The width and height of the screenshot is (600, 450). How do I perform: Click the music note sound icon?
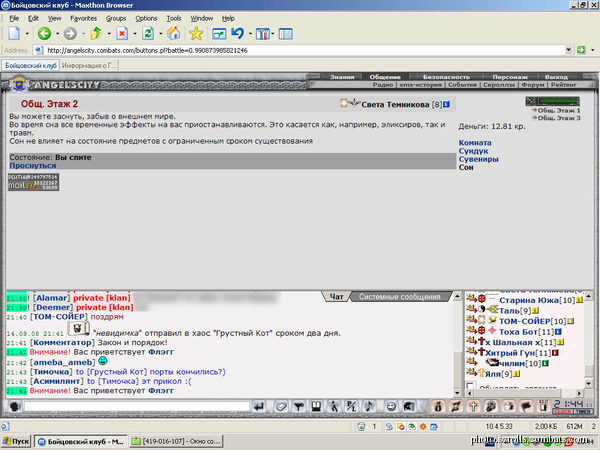click(369, 406)
